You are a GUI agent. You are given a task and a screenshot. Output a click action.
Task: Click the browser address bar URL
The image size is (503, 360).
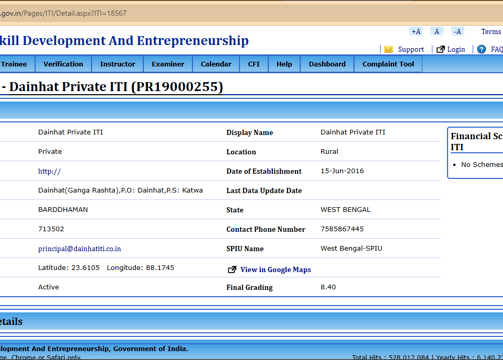tap(63, 13)
